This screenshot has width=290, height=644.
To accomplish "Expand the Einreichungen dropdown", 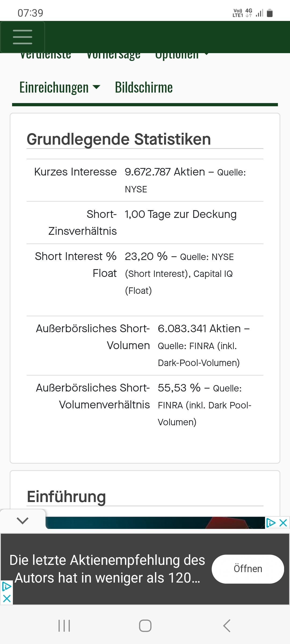I will click(x=60, y=87).
